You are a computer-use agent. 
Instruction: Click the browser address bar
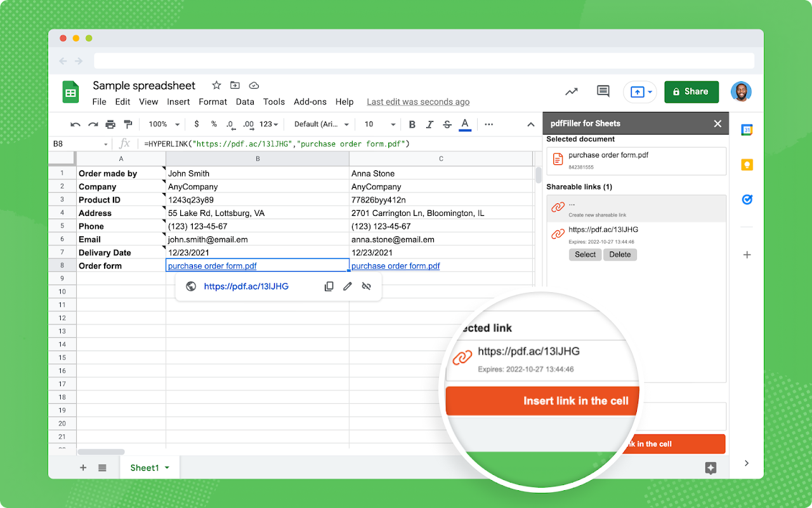[424, 61]
